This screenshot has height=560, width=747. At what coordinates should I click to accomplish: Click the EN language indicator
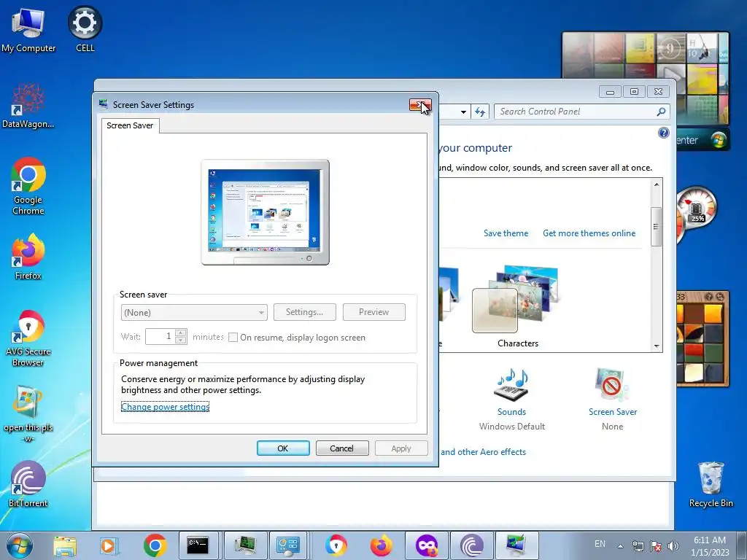[600, 544]
